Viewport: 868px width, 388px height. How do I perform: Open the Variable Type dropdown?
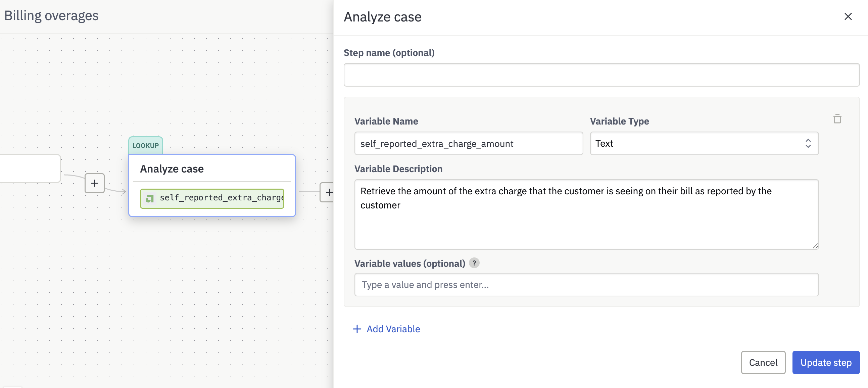(x=704, y=143)
